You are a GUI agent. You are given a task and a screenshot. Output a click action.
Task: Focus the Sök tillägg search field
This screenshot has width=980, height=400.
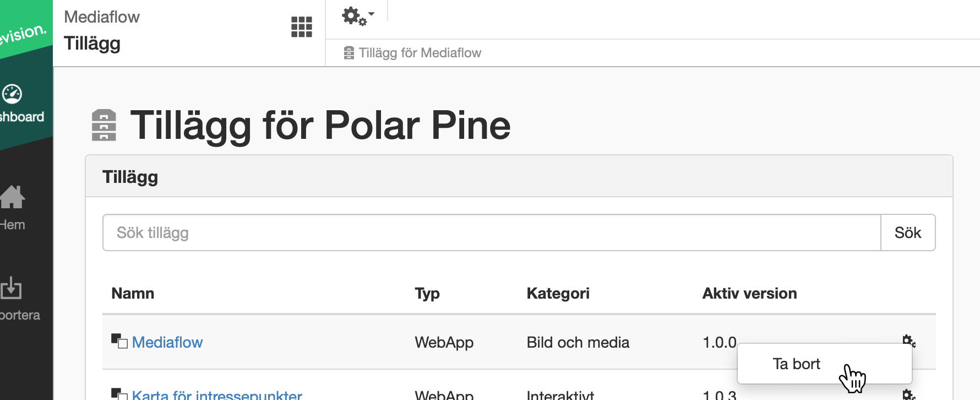point(492,233)
